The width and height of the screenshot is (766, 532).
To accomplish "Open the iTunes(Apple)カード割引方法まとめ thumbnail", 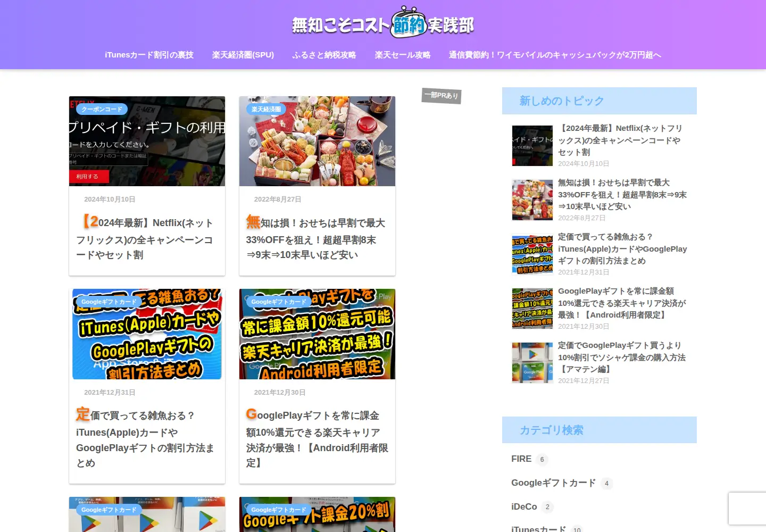I will point(147,334).
